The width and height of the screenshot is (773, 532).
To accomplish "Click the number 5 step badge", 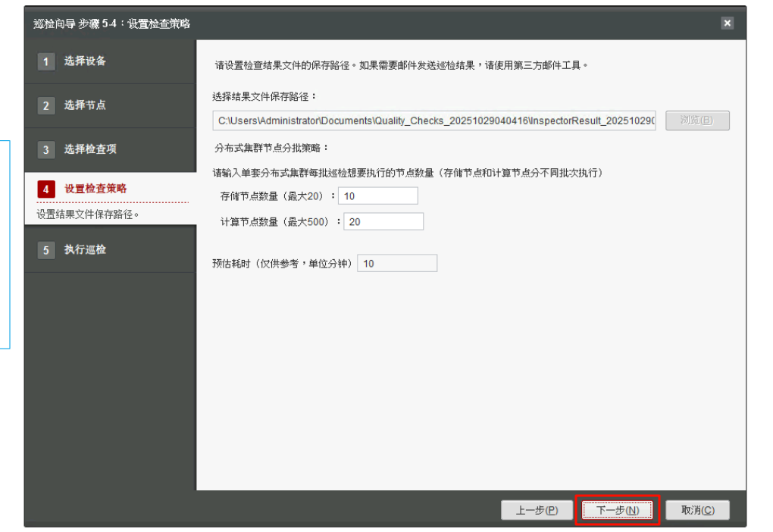I will [x=46, y=250].
